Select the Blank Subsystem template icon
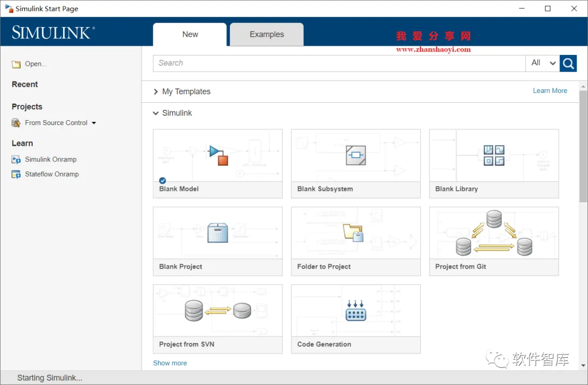 point(356,155)
